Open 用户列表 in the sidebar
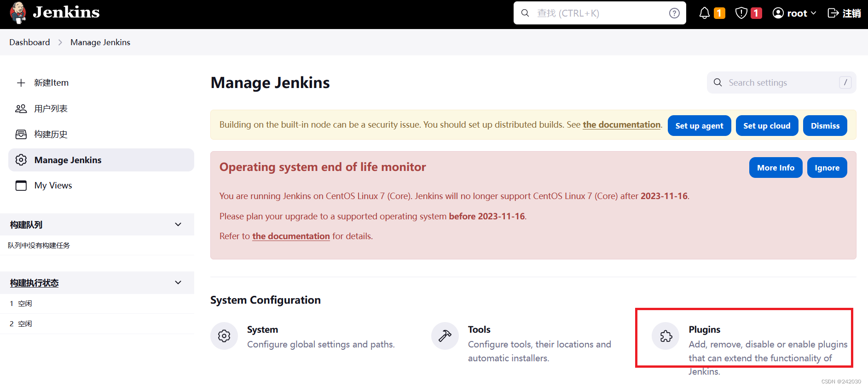Screen dimensions: 868x388 (x=51, y=109)
